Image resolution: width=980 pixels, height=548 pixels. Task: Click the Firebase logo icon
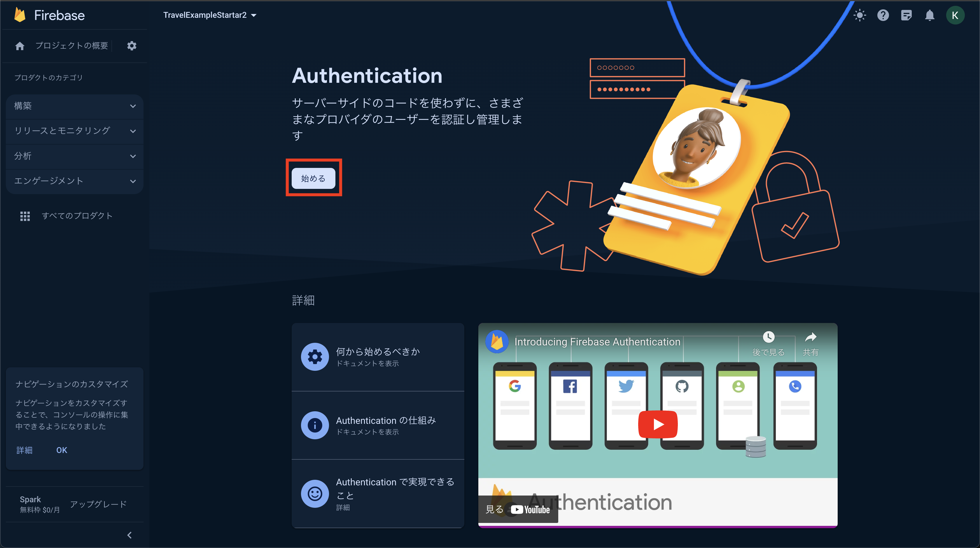coord(20,15)
